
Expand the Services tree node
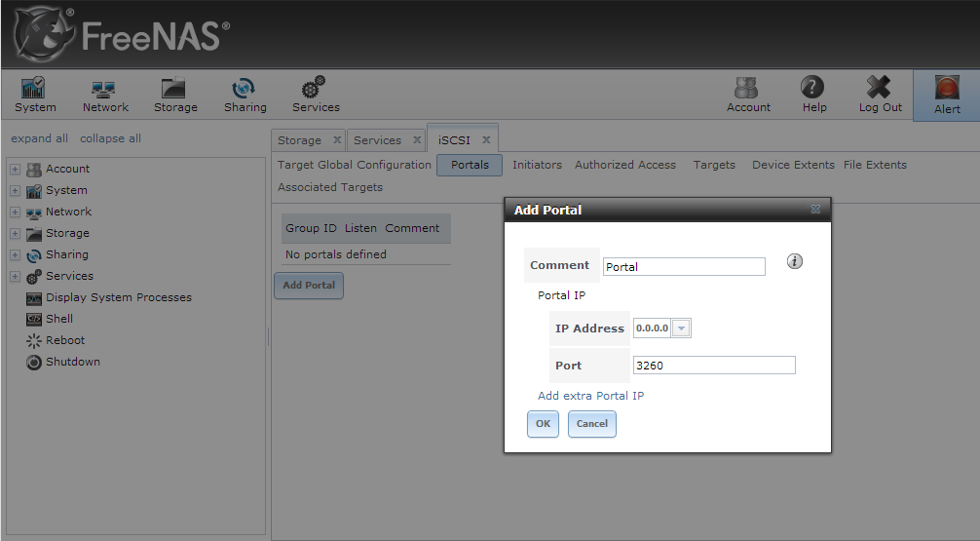click(x=15, y=276)
